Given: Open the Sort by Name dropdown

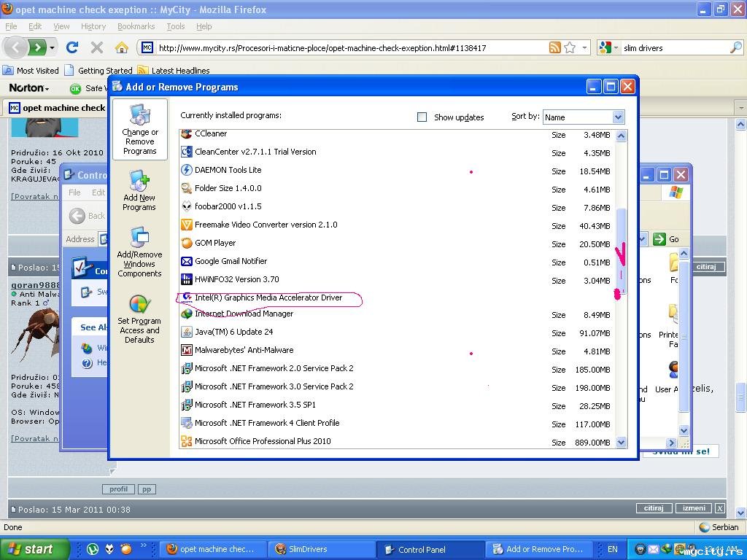Looking at the screenshot, I should click(618, 117).
